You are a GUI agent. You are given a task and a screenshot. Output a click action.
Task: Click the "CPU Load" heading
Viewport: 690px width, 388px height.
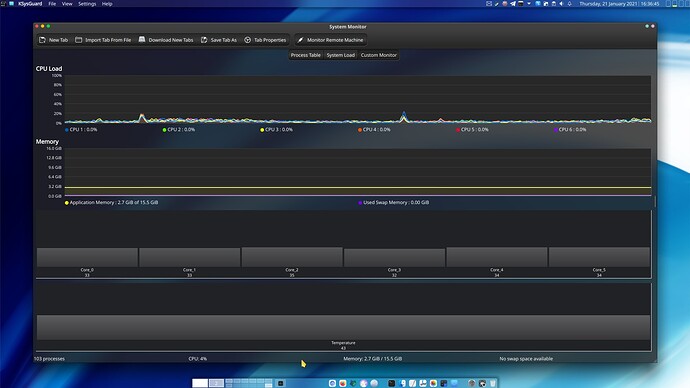coord(49,69)
